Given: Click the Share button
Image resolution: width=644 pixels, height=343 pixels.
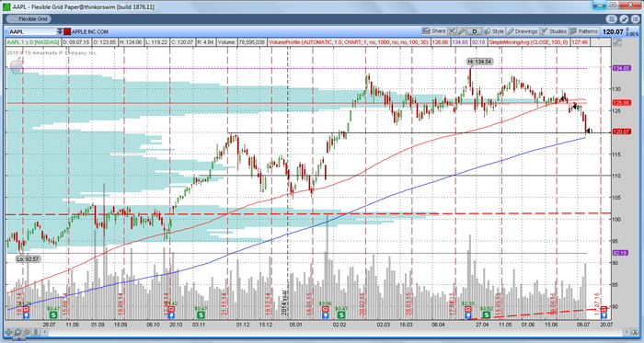Looking at the screenshot, I should point(434,31).
